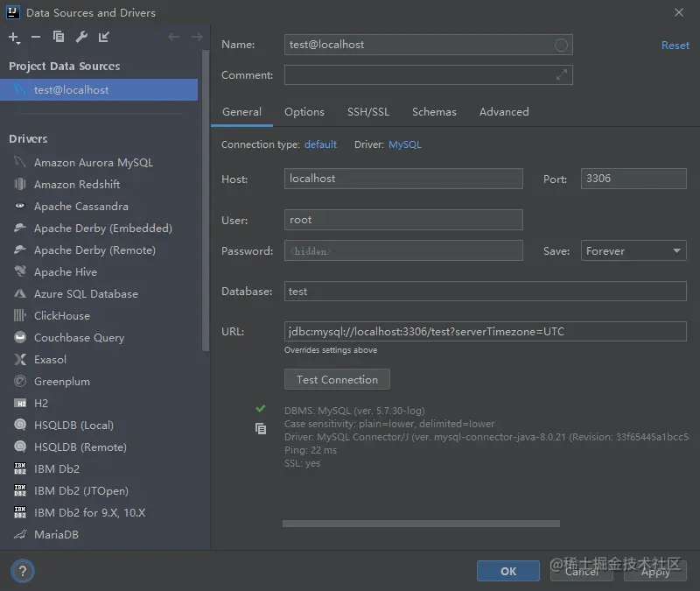Click the Reset link
700x591 pixels.
(675, 46)
